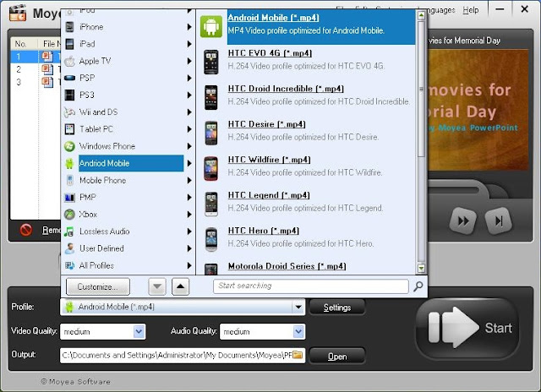Screen dimensions: 541x392
Task: Expand the All Profiles submenu arrow
Action: pos(189,265)
